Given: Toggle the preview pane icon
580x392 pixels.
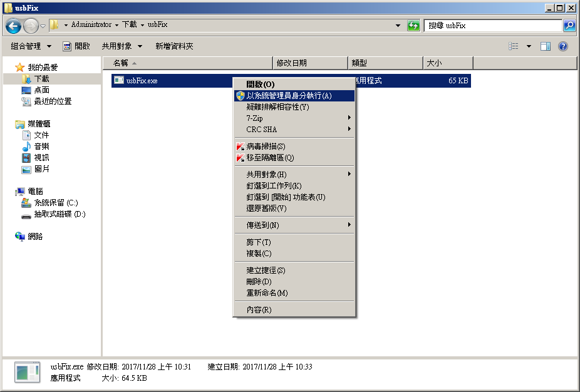Looking at the screenshot, I should (x=546, y=46).
